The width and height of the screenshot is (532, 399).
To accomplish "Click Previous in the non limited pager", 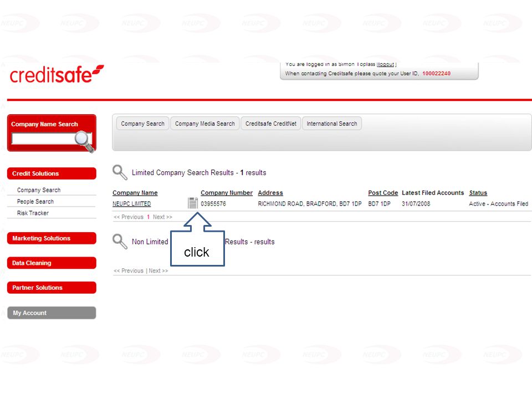I will coord(129,271).
